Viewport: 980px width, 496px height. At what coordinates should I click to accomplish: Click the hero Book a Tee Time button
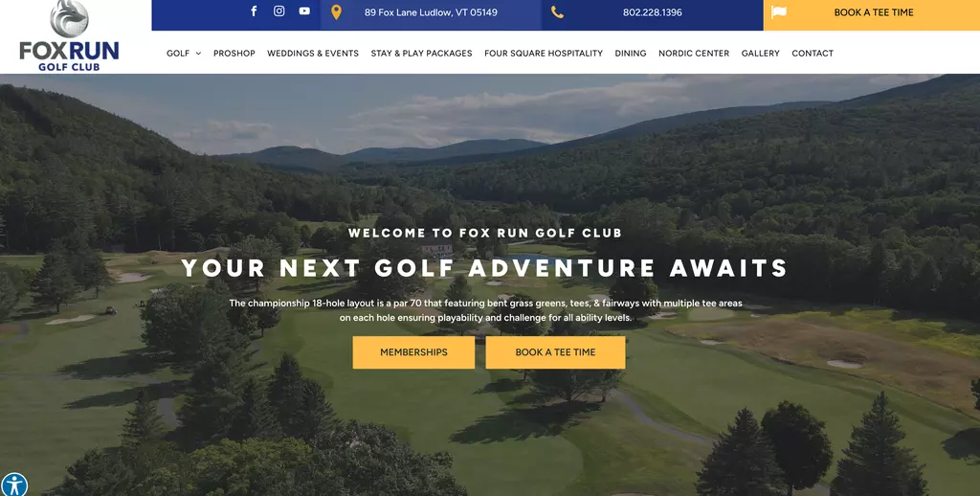556,352
